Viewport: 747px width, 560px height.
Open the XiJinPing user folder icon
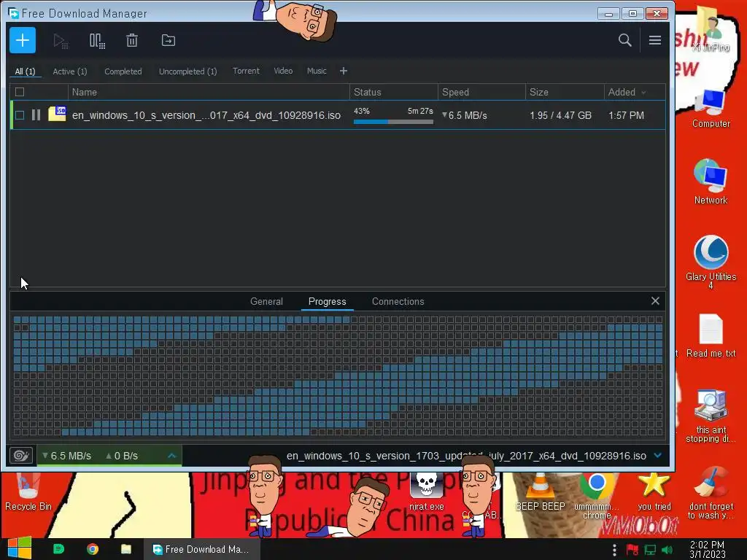pyautogui.click(x=711, y=28)
